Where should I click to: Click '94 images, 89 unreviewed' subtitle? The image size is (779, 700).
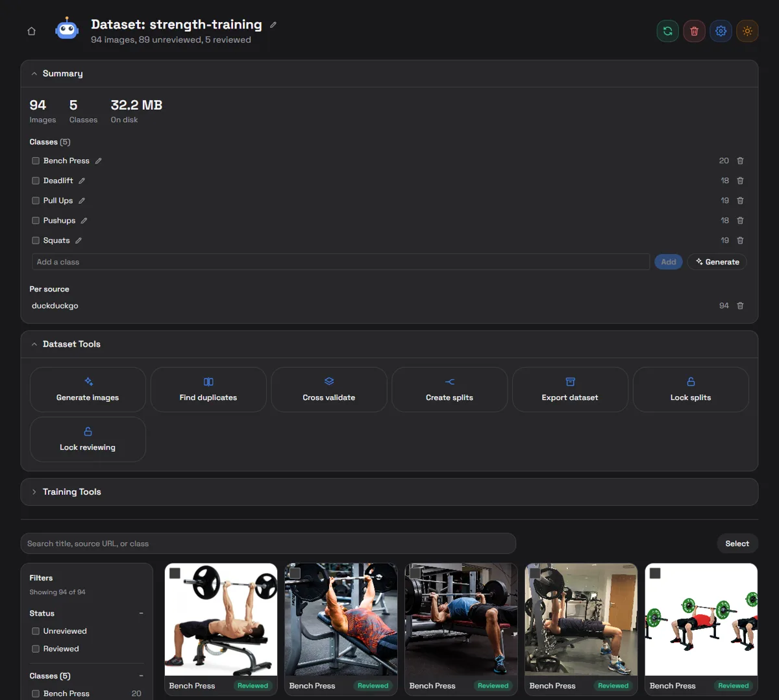pyautogui.click(x=171, y=40)
